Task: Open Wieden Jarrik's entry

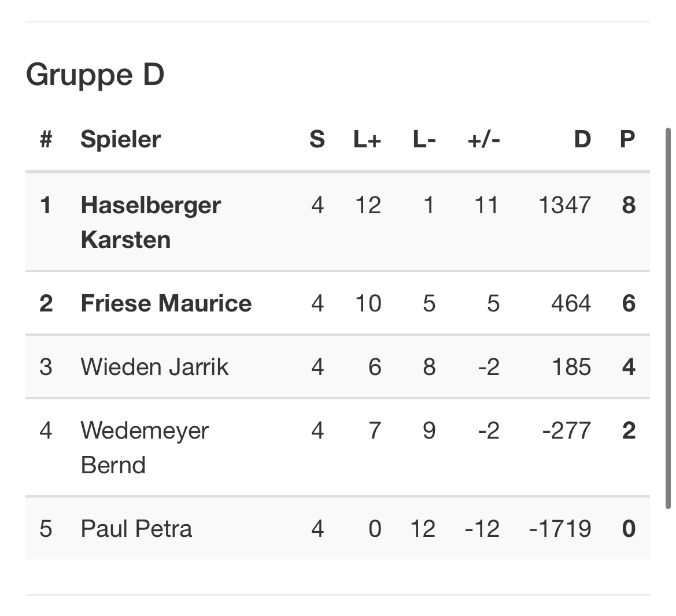Action: 154,367
